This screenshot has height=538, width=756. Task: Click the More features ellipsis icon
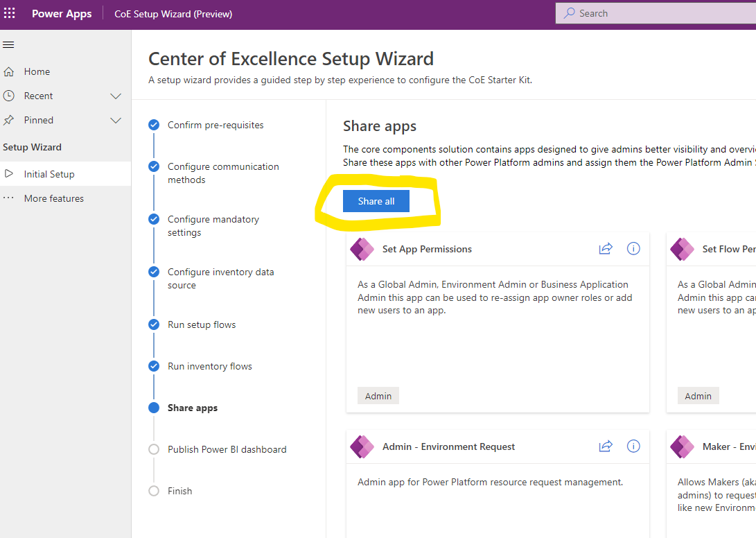point(8,198)
